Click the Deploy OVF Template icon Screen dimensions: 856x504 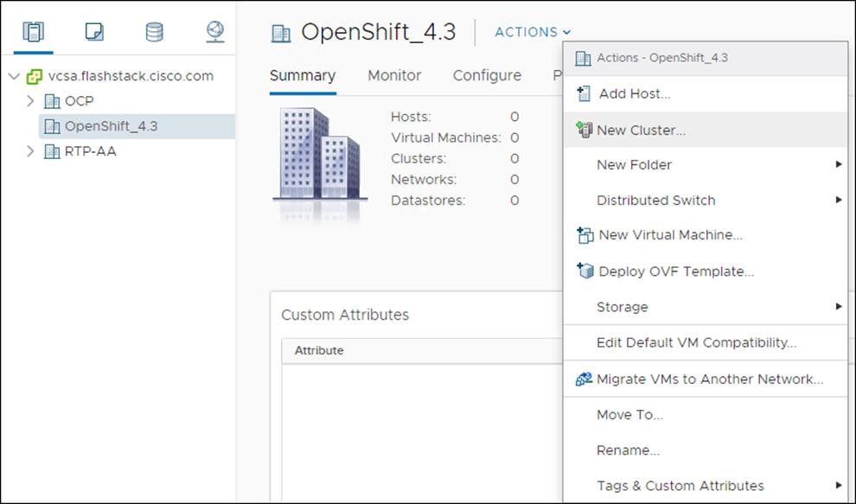pyautogui.click(x=585, y=271)
